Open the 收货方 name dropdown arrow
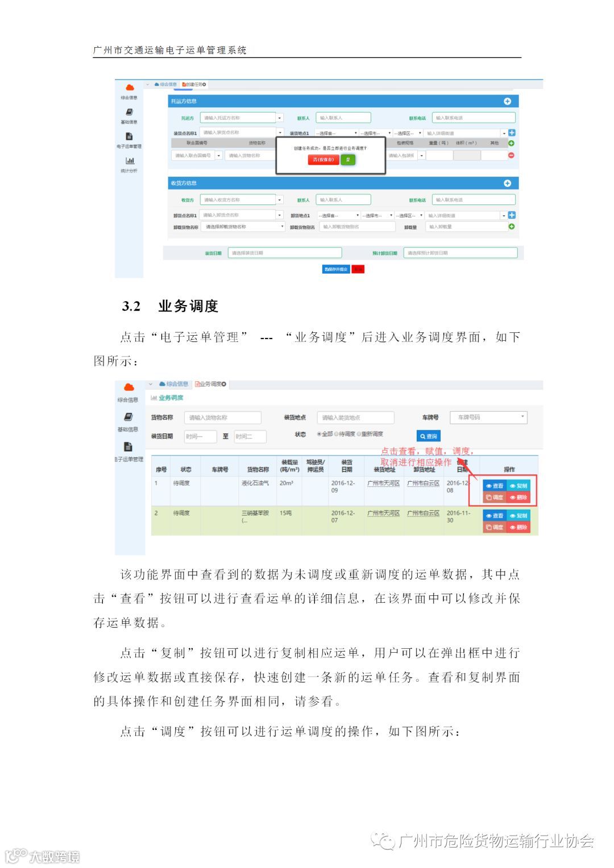 (280, 200)
